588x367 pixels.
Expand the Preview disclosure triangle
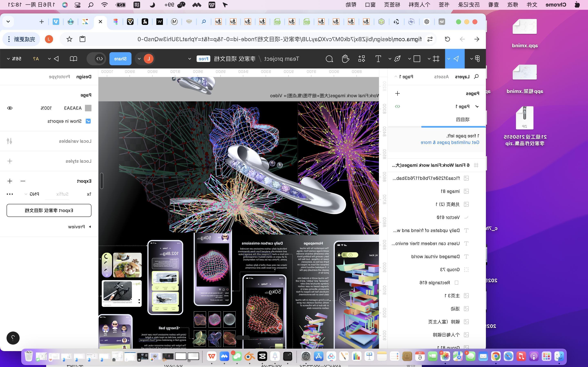pyautogui.click(x=90, y=227)
